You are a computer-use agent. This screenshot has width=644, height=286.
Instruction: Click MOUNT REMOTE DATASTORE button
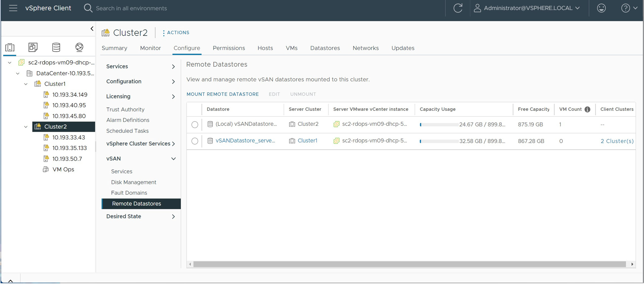(x=222, y=94)
